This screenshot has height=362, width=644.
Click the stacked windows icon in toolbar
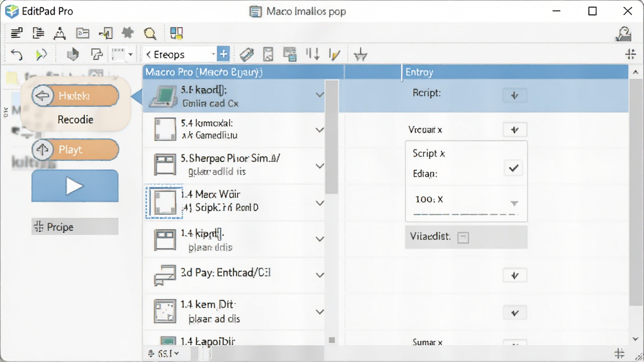click(289, 54)
